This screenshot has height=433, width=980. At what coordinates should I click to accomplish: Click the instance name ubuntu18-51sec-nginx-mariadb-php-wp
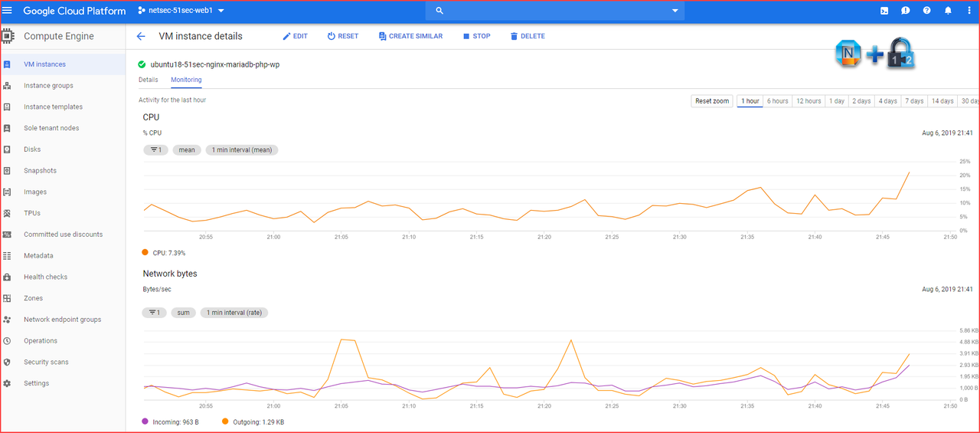pyautogui.click(x=215, y=64)
